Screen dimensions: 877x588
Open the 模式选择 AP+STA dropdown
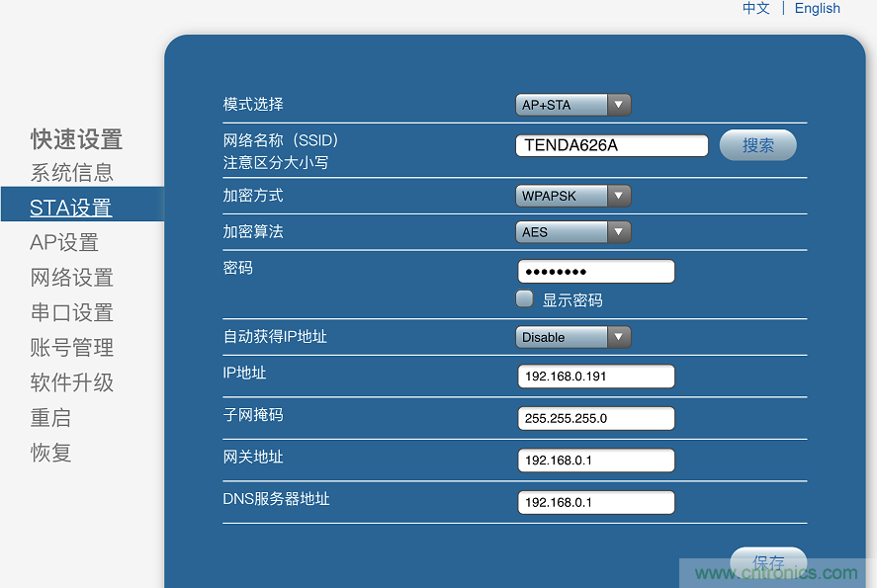(572, 105)
